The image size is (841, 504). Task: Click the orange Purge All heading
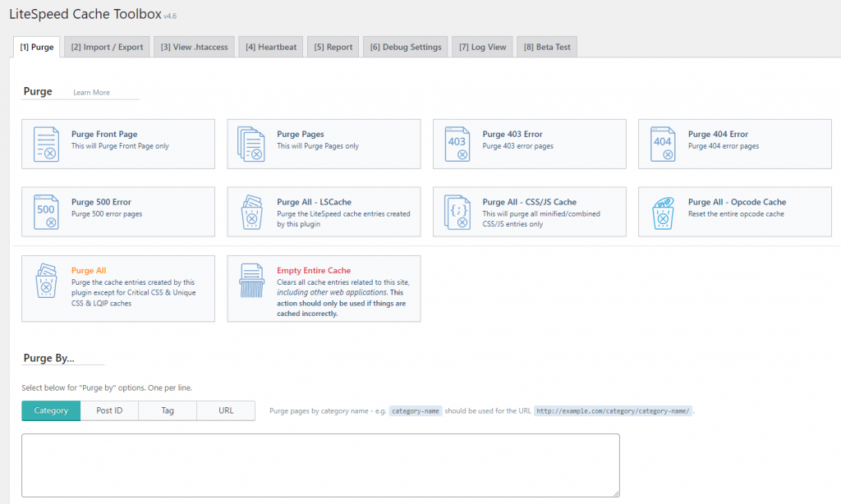(x=89, y=270)
